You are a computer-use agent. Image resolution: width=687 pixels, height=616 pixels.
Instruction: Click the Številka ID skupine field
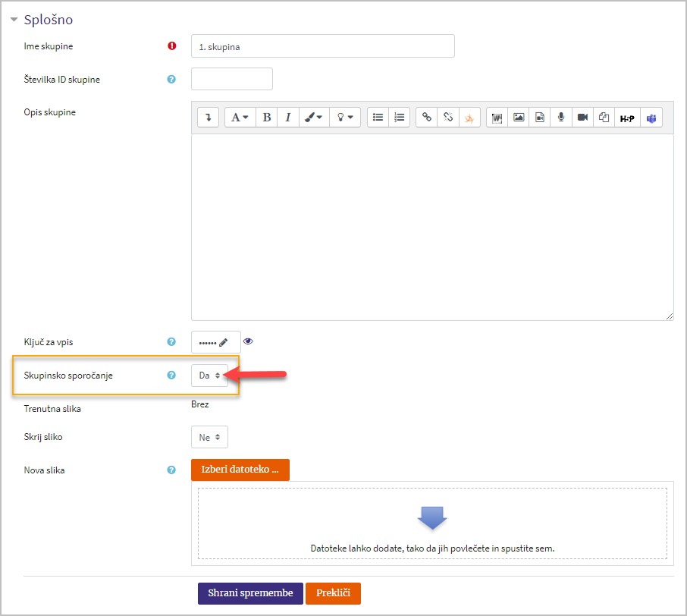[x=232, y=79]
